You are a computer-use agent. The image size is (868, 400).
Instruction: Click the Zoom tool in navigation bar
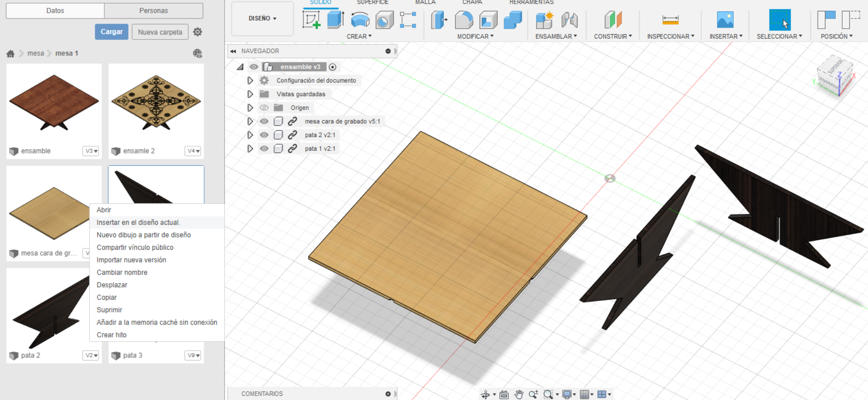coord(533,395)
